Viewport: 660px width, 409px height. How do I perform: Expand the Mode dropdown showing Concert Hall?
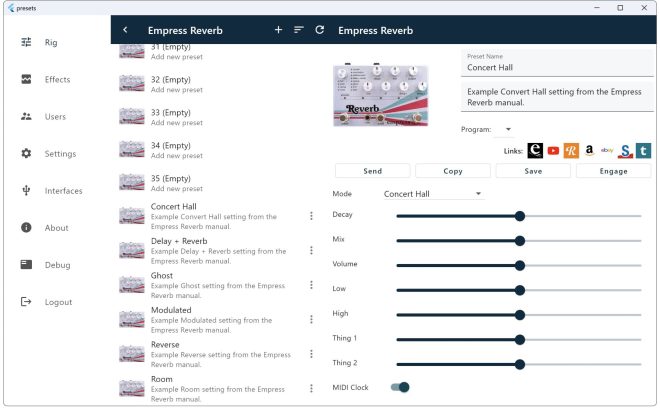(x=432, y=194)
